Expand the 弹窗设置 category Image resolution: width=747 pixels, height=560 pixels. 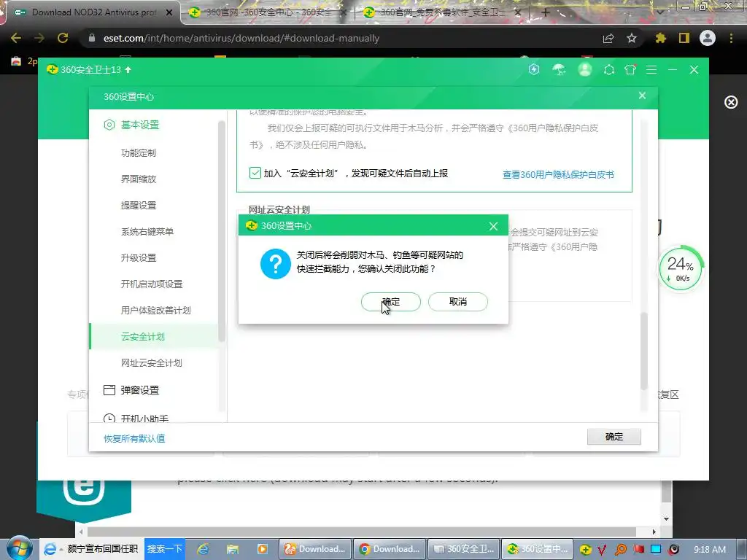pos(131,390)
